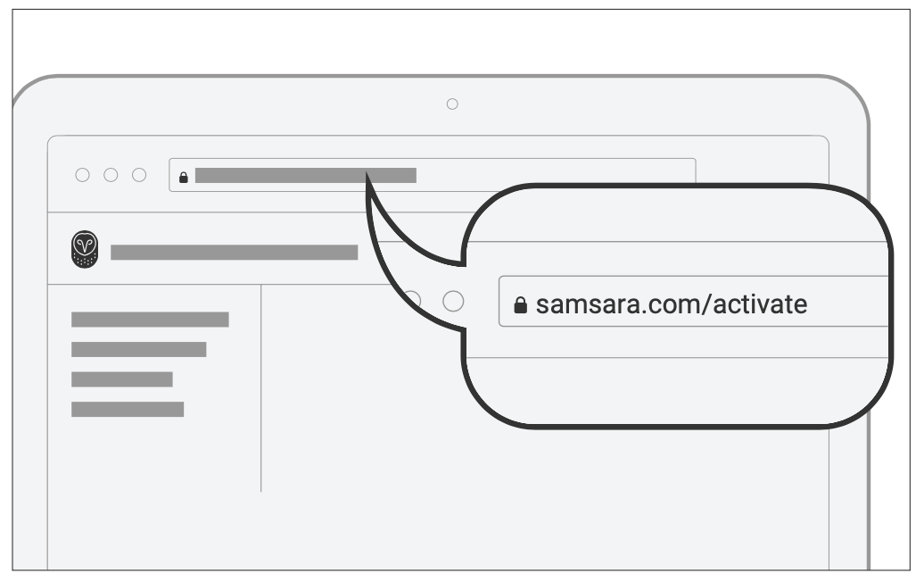This screenshot has width=924, height=582.
Task: Click the leftmost browser window circle
Action: tap(83, 175)
